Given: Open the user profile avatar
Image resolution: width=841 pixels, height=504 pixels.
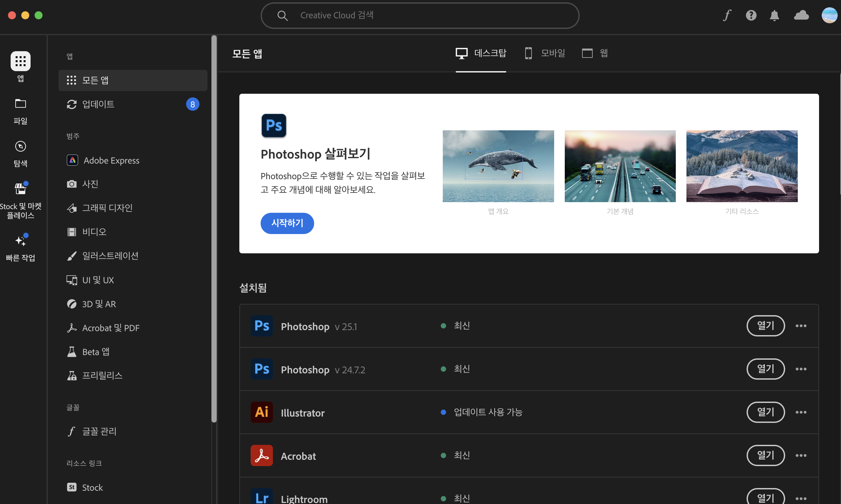Looking at the screenshot, I should [x=829, y=15].
